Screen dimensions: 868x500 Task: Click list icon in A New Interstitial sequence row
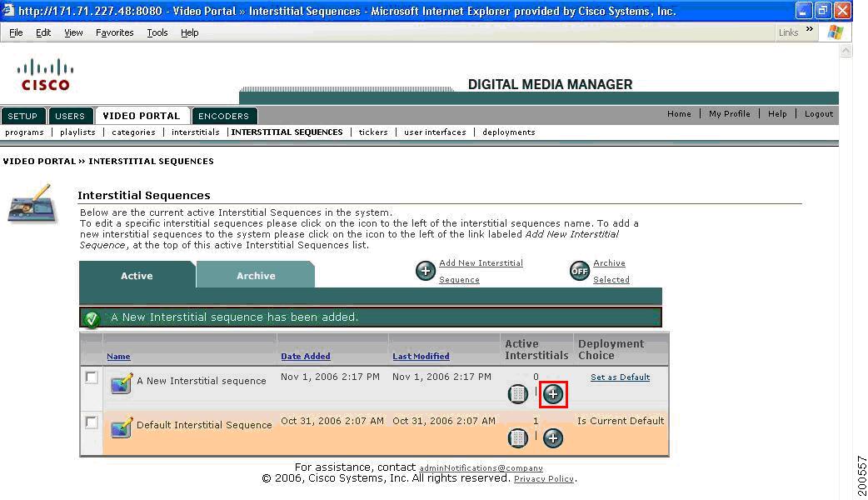[x=517, y=394]
